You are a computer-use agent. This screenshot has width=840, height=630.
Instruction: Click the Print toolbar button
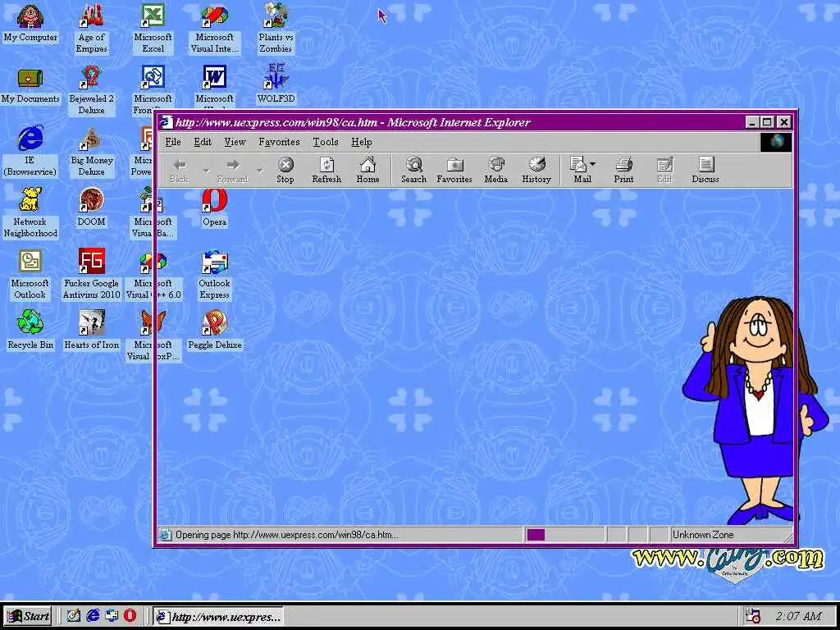pyautogui.click(x=623, y=171)
